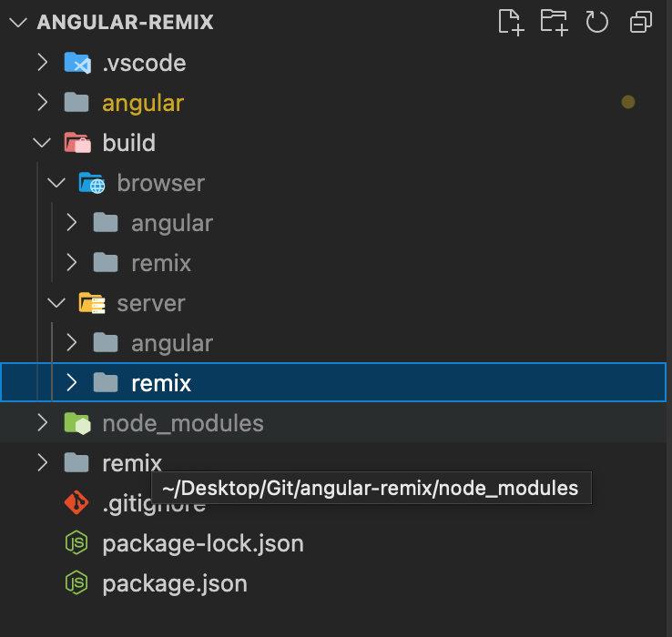Collapse the build folder chevron
Screen dimensions: 672x637
click(x=42, y=143)
